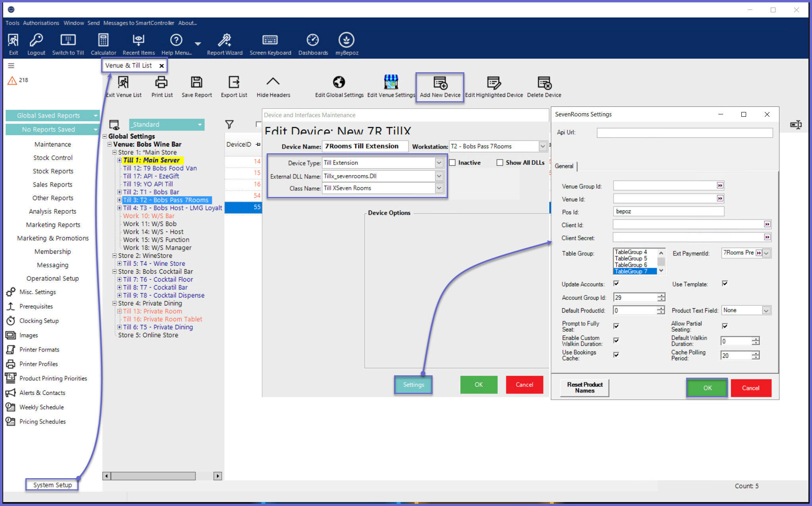The image size is (812, 506).
Task: Click System Setup at sidebar bottom
Action: pos(52,485)
